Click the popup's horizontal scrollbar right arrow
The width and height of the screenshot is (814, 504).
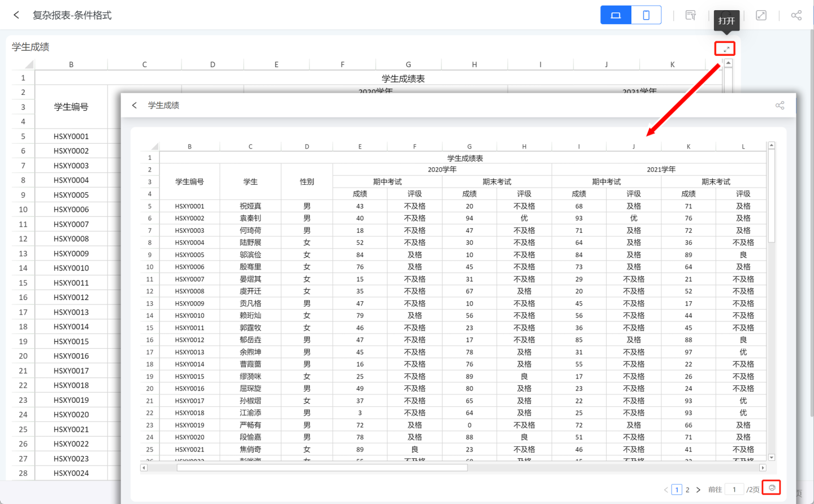[x=763, y=468]
